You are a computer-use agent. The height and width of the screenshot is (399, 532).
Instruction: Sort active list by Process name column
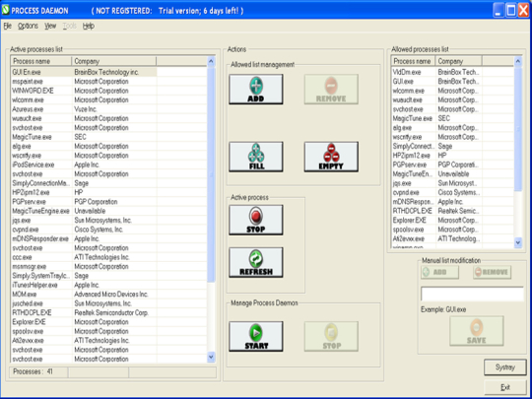coord(41,61)
